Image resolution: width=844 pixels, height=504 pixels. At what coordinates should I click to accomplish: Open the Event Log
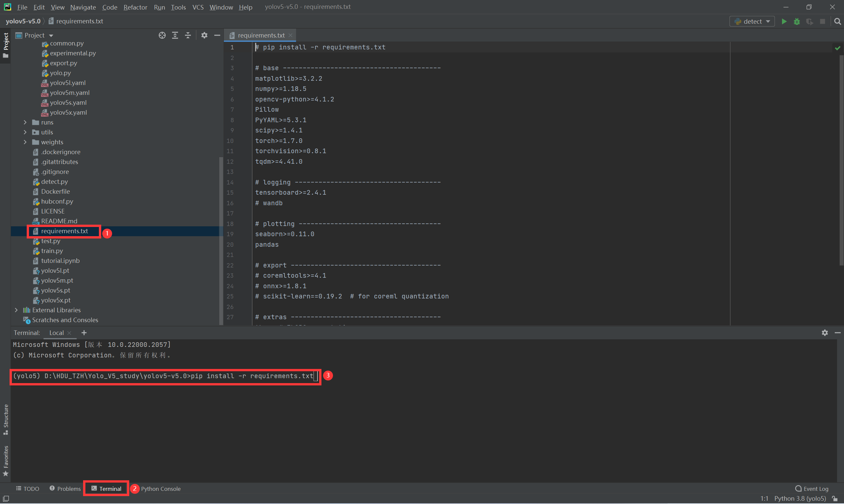point(812,489)
